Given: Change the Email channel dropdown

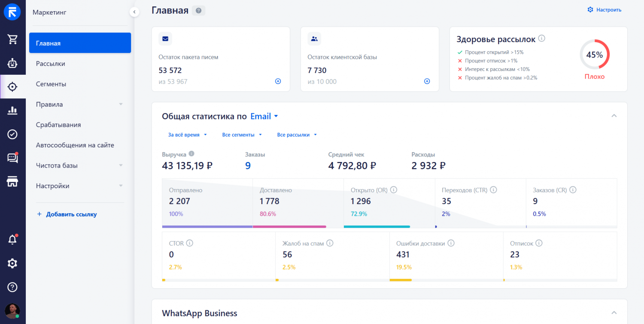Looking at the screenshot, I should (x=264, y=116).
